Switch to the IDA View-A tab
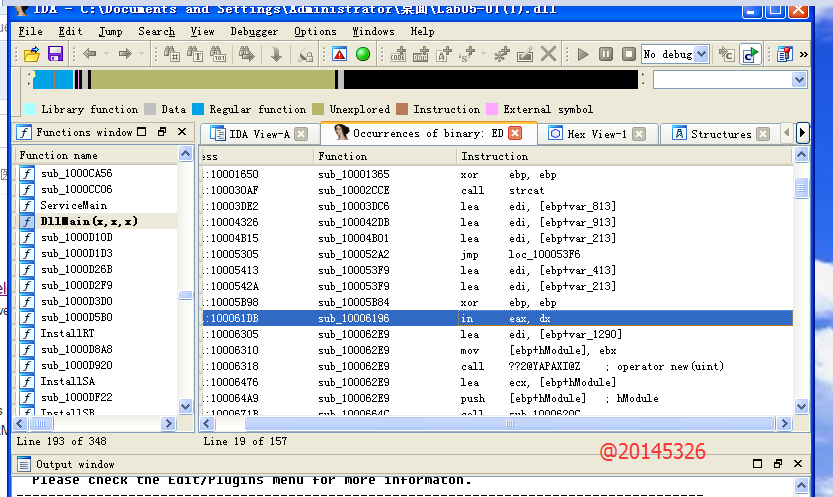Screen dimensions: 833x497 coord(258,134)
